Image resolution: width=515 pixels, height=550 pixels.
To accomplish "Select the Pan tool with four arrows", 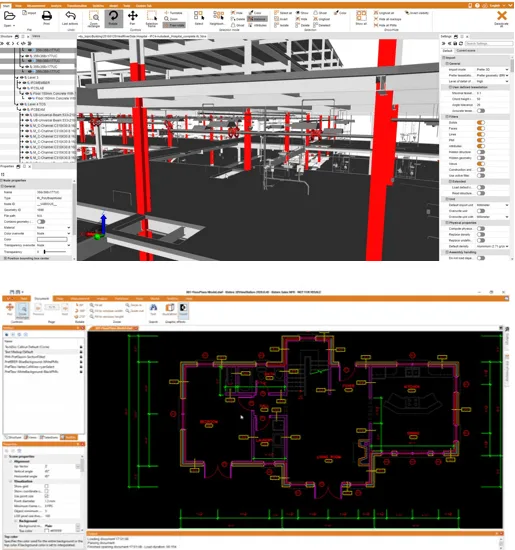I will pos(133,16).
